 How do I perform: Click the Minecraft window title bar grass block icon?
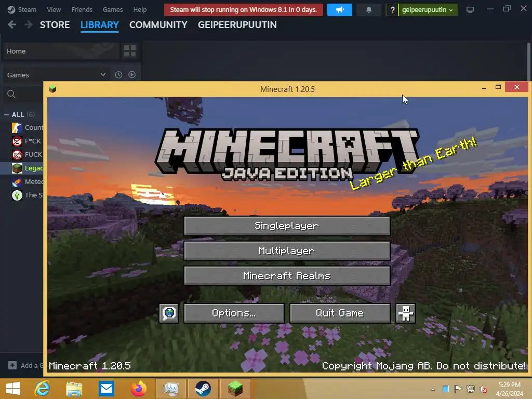tap(52, 89)
